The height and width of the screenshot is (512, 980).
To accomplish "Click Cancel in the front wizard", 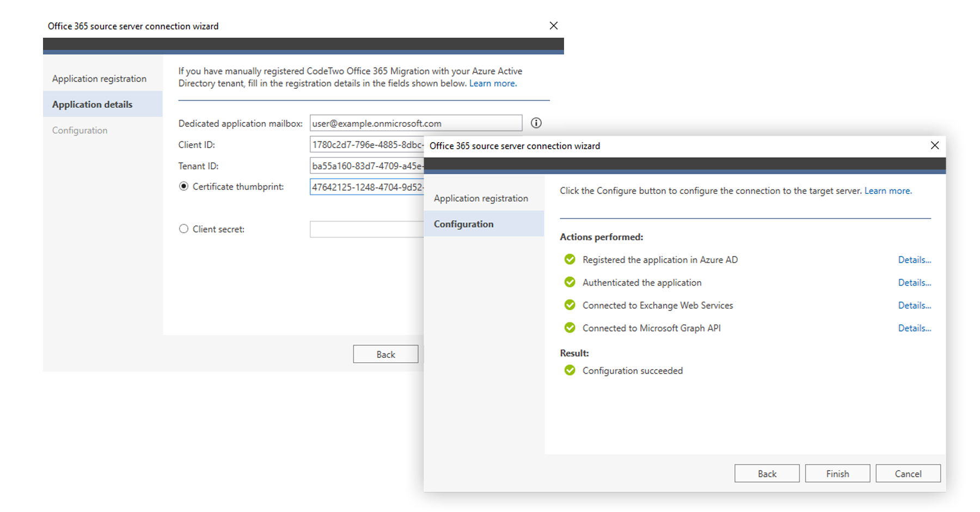I will click(908, 474).
